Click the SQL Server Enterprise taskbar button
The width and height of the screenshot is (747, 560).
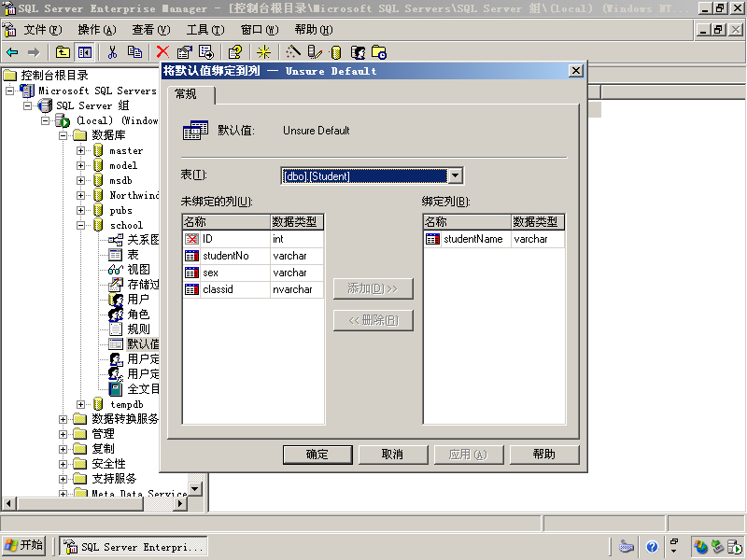134,547
